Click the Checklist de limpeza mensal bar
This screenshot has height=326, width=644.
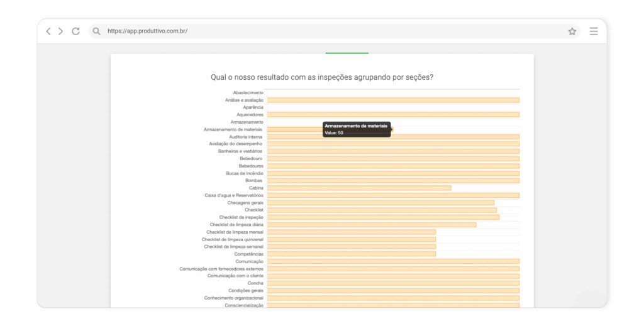(351, 232)
